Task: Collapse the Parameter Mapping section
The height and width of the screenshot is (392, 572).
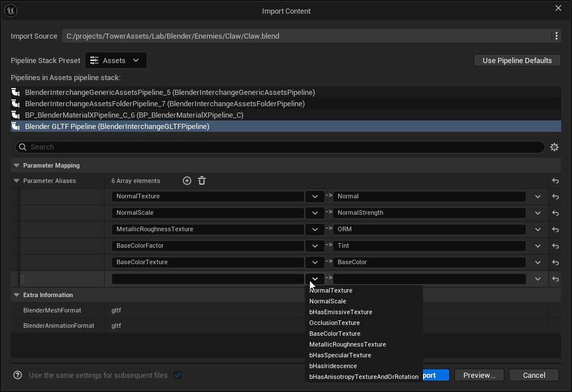Action: coord(16,165)
